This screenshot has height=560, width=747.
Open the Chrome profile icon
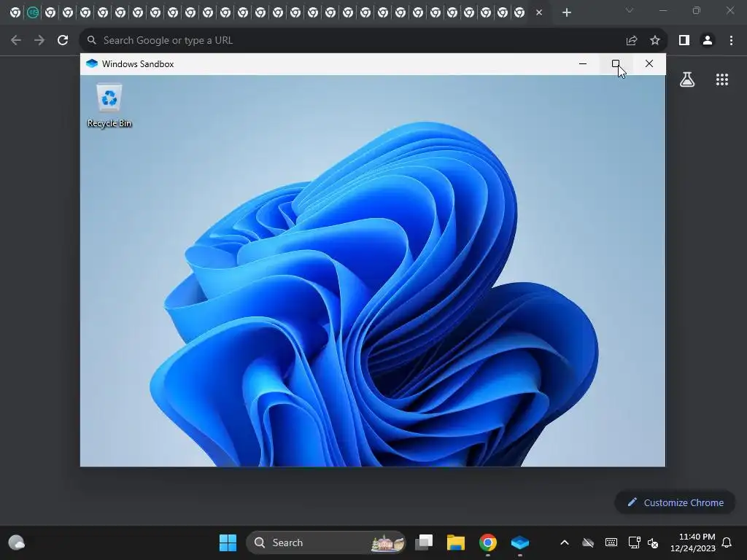click(x=708, y=41)
